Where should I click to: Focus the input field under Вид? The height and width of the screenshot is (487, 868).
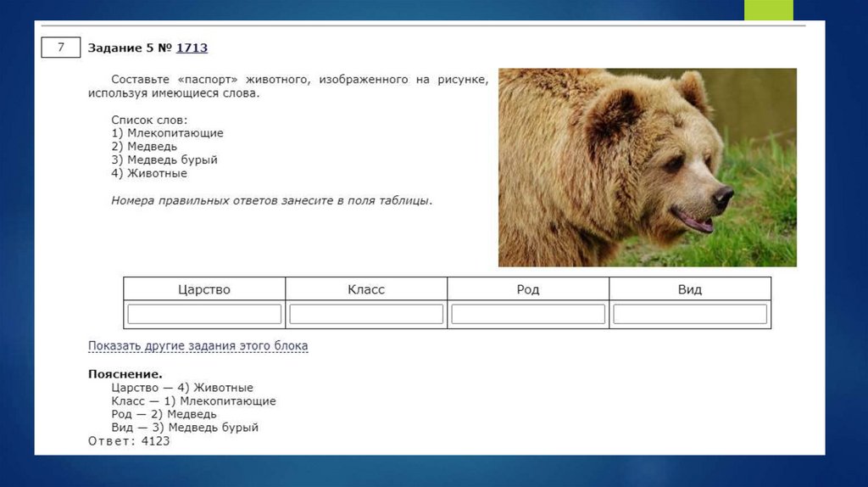pyautogui.click(x=690, y=314)
